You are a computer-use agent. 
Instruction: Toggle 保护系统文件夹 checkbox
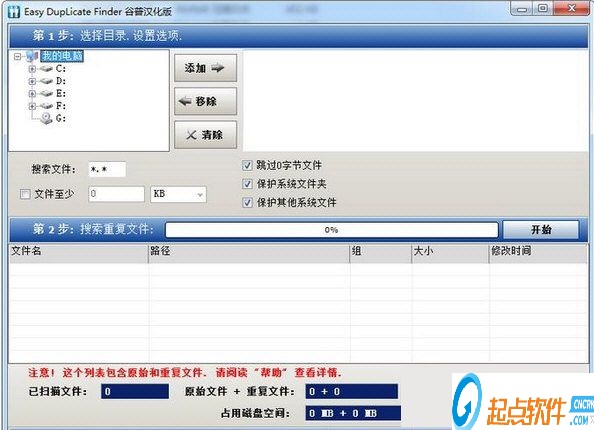247,184
